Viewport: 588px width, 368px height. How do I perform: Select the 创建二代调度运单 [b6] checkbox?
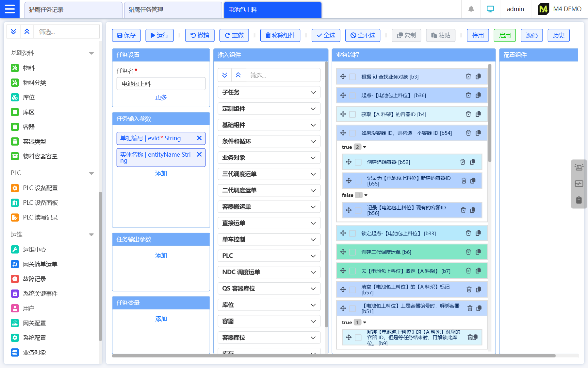[x=352, y=252]
